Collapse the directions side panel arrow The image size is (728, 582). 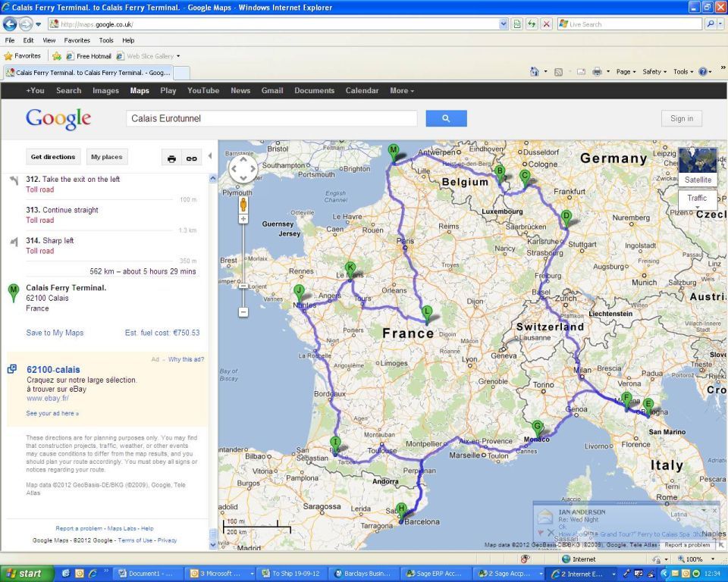(210, 156)
